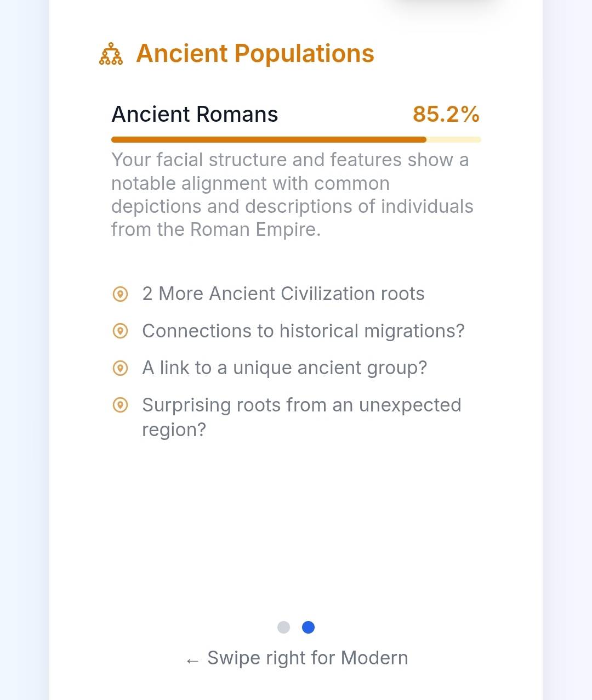Open Connections to historical migrations item

pyautogui.click(x=303, y=331)
